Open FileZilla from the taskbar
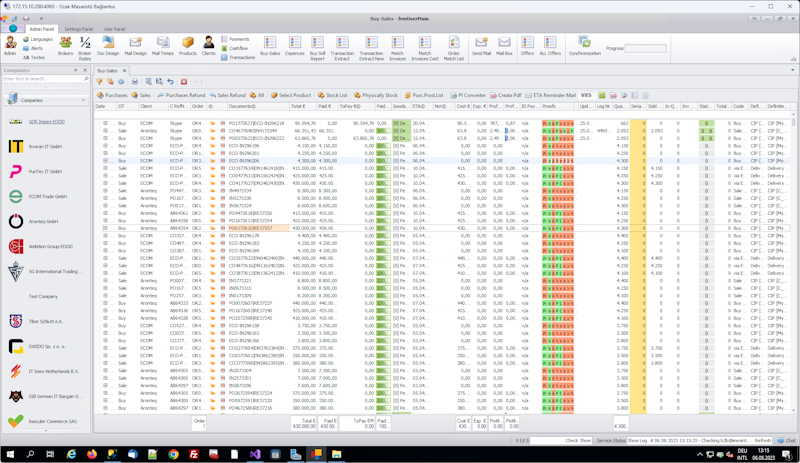 point(194,454)
